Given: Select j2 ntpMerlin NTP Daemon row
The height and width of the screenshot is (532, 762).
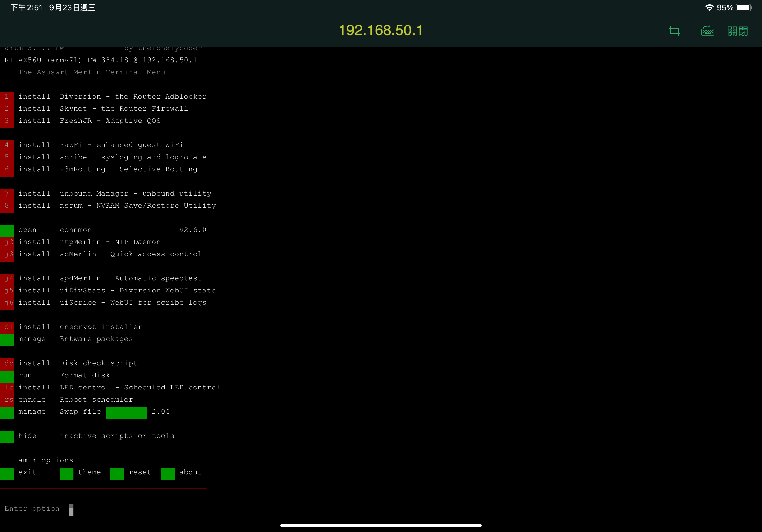Looking at the screenshot, I should (x=81, y=242).
